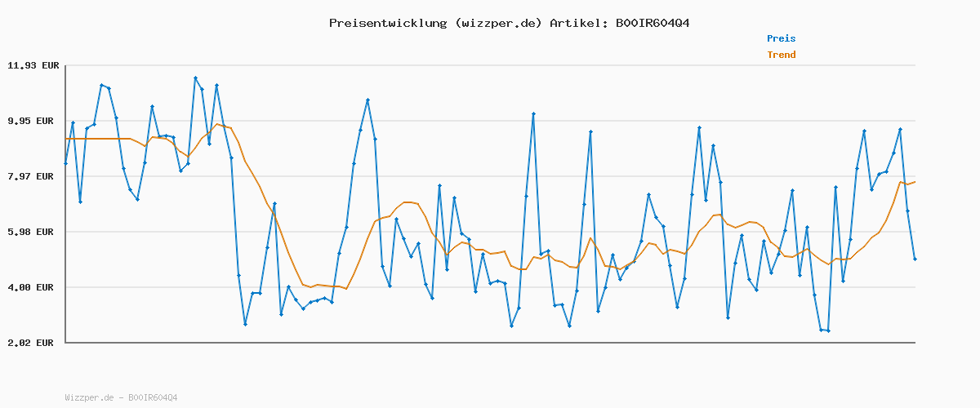The width and height of the screenshot is (980, 408).
Task: Click the right end of the orange trend line
Action: pyautogui.click(x=915, y=181)
